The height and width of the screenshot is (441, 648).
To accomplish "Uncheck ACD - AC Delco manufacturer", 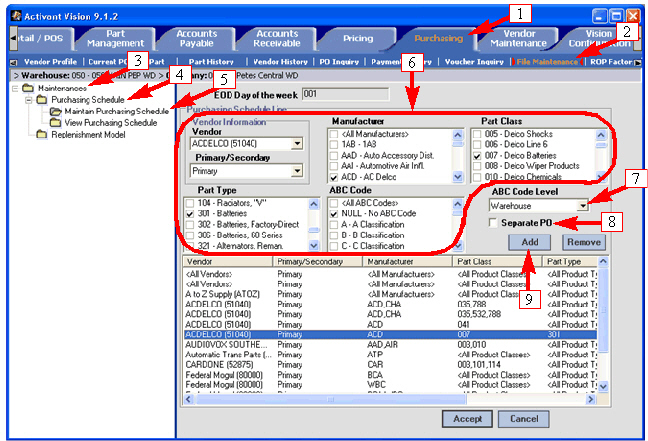I will pyautogui.click(x=334, y=177).
